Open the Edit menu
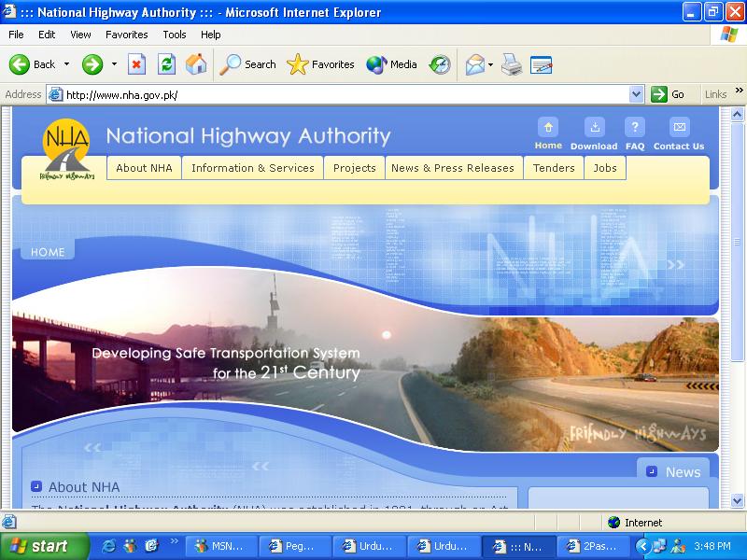Image resolution: width=747 pixels, height=560 pixels. coord(47,35)
